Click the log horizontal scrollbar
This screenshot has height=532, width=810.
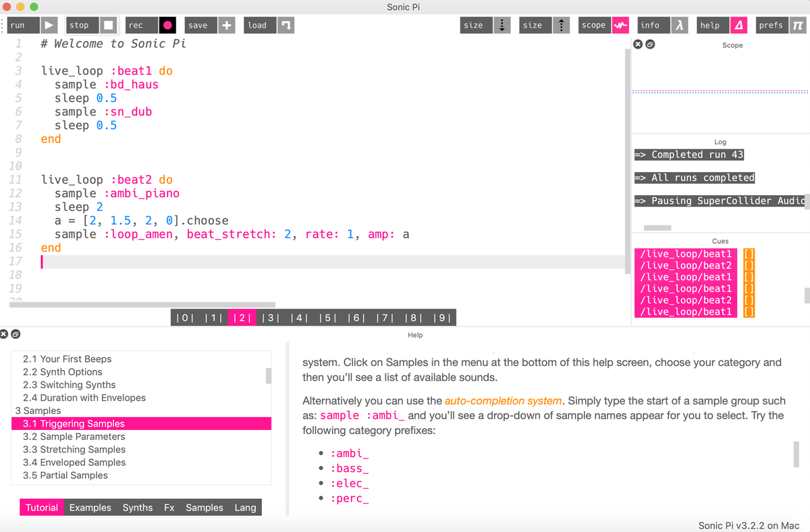[657, 228]
